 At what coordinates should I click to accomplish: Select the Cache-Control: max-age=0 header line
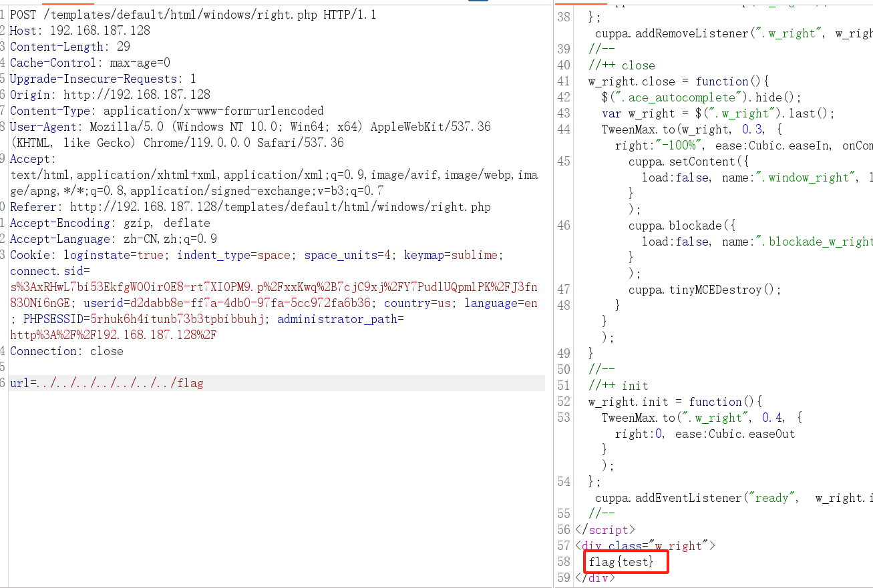coord(90,62)
